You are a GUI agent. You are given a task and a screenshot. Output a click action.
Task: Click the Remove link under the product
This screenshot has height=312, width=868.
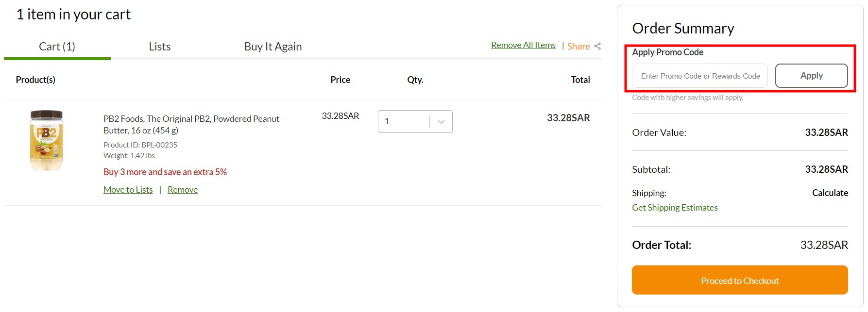tap(182, 189)
